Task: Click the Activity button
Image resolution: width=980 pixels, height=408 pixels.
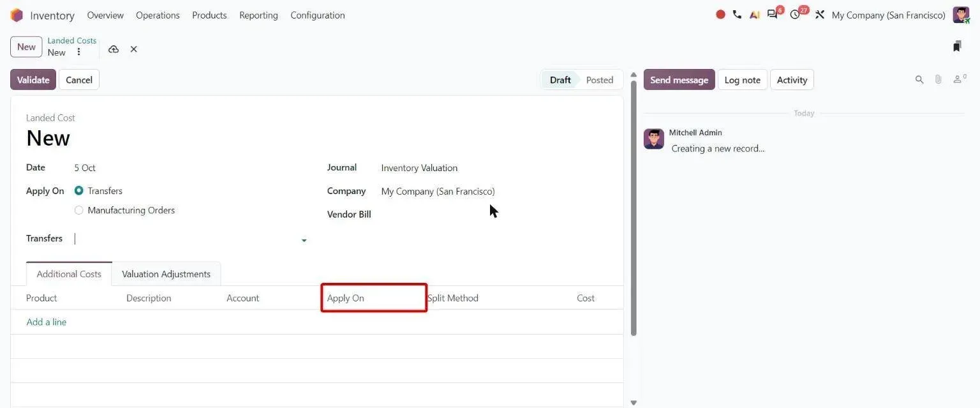Action: [x=792, y=80]
